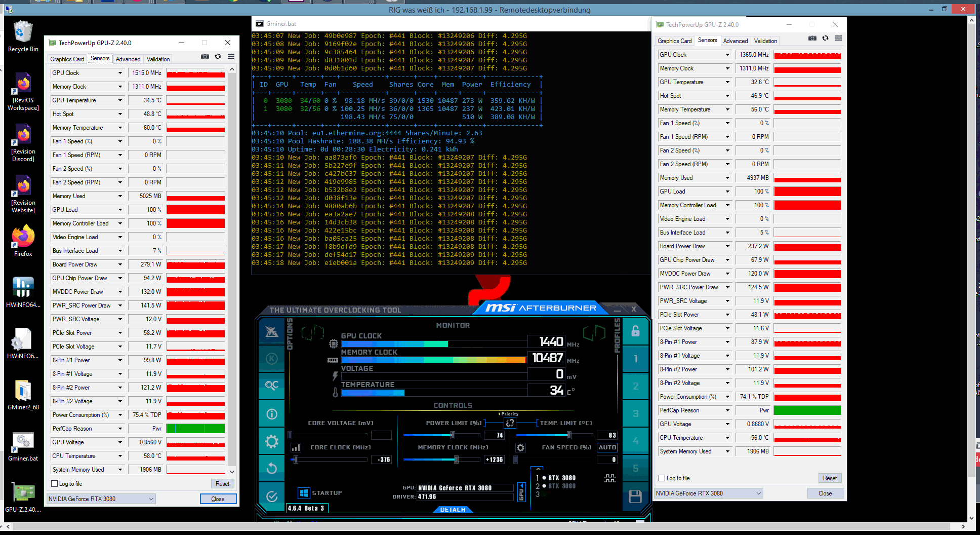This screenshot has height=535, width=980.
Task: Take screenshot in the right GPU-Z window
Action: coord(812,38)
